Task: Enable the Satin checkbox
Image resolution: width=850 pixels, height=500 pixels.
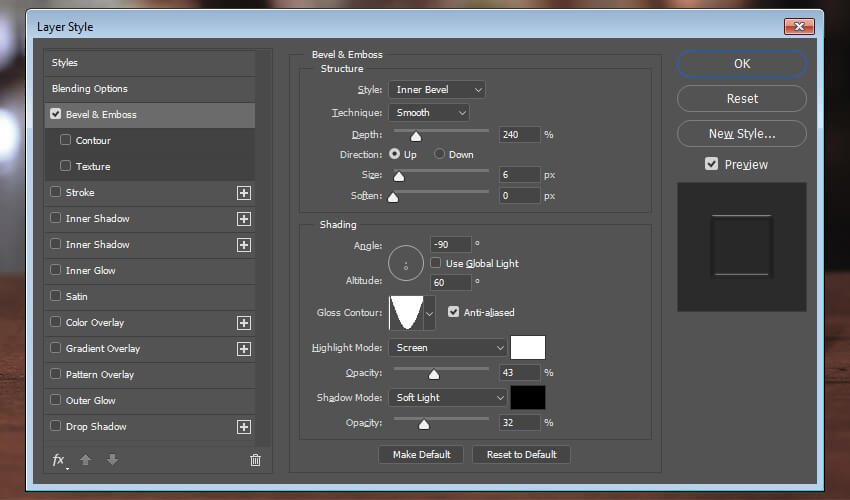Action: tap(55, 296)
